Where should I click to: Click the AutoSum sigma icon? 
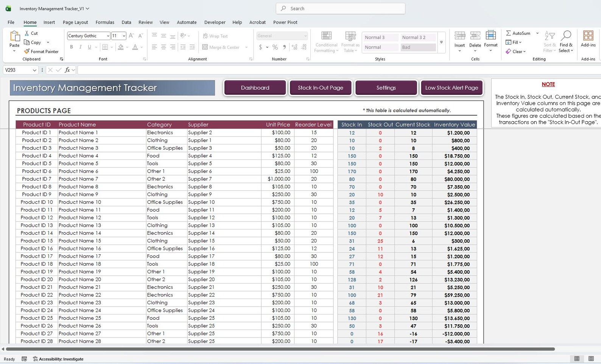(x=508, y=33)
